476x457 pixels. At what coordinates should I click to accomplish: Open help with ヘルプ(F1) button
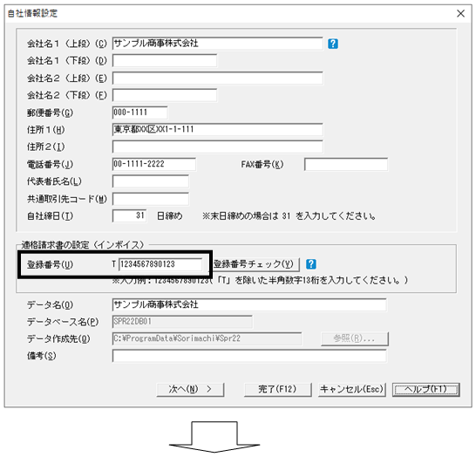point(426,389)
